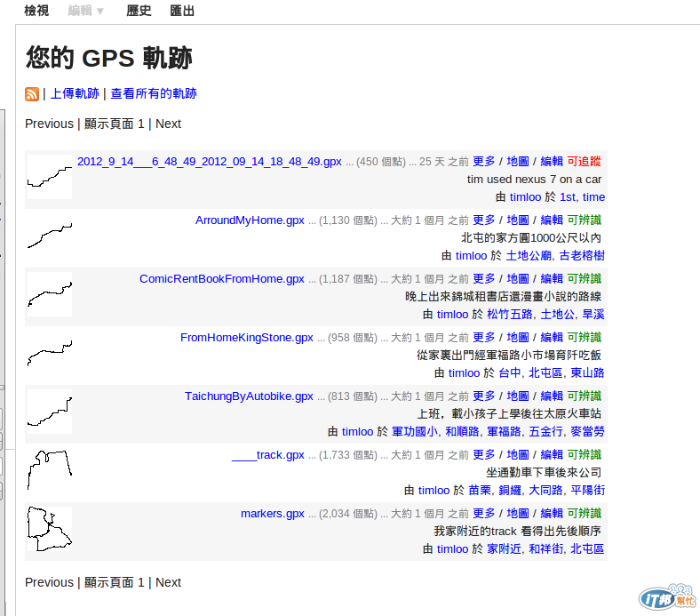Viewport: 700px width, 616px height.
Task: Open the 2012_9_14 gpx trace file link
Action: [210, 162]
